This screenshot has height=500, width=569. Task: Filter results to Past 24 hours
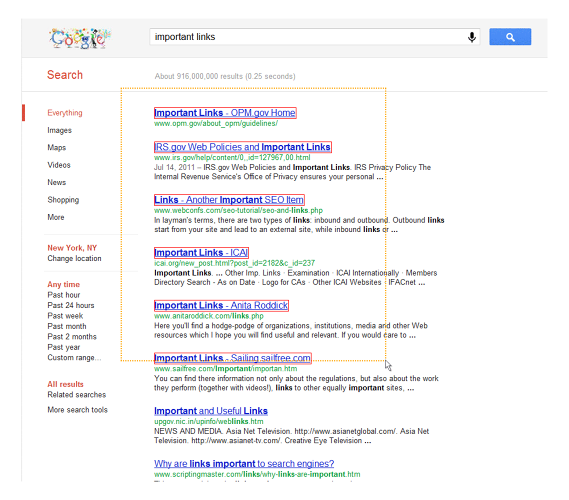click(71, 305)
